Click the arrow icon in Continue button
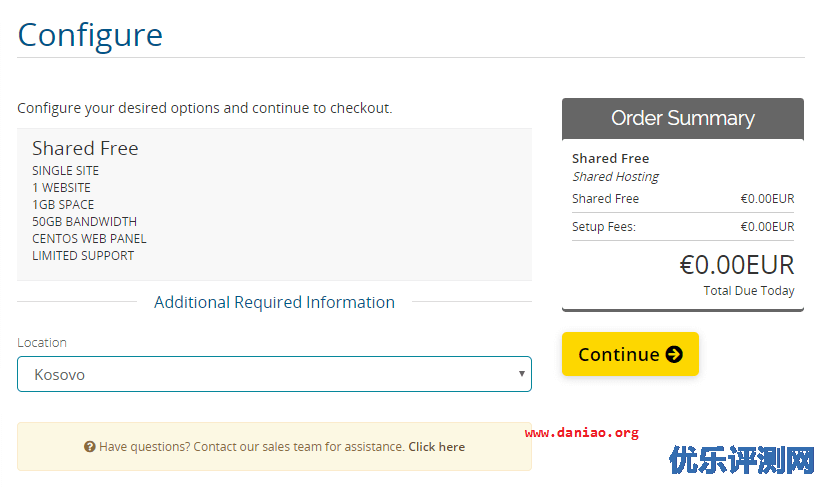828x487 pixels. [x=674, y=354]
